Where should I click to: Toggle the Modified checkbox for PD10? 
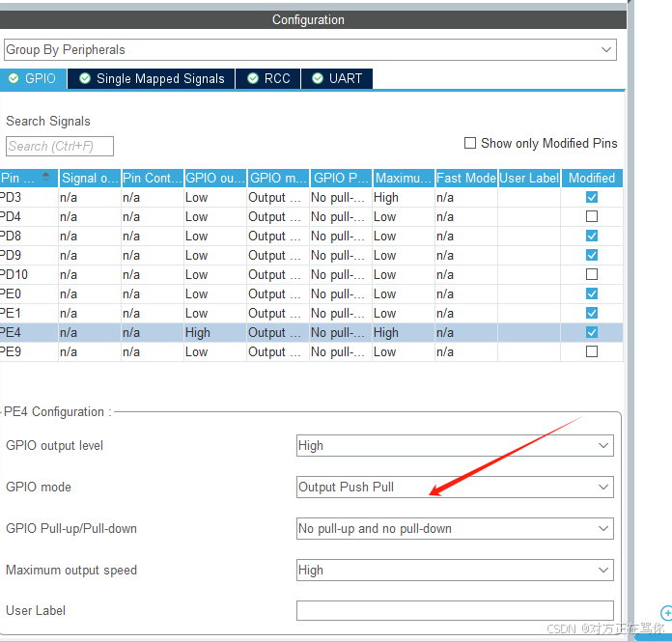[592, 274]
